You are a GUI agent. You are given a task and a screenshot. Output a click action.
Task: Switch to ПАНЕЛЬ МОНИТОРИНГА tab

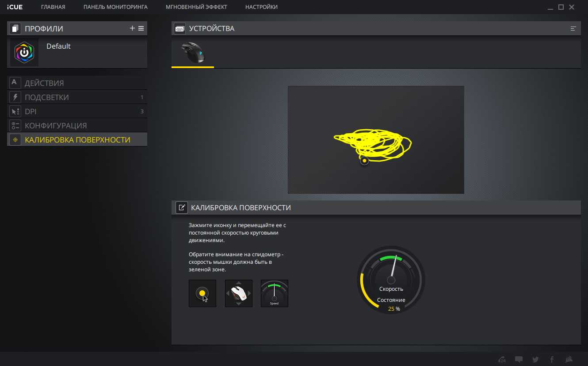pos(115,7)
